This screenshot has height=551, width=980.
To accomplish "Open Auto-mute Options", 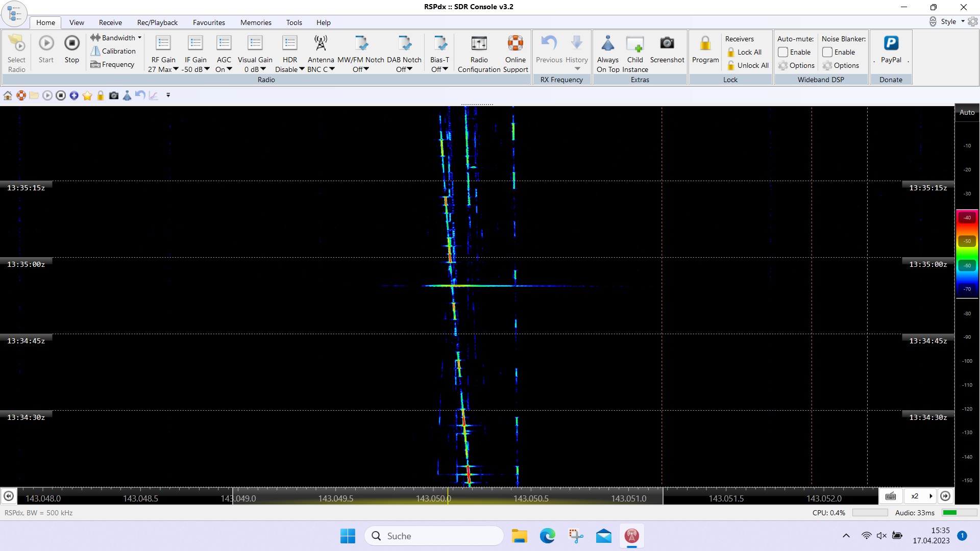I will pyautogui.click(x=796, y=65).
